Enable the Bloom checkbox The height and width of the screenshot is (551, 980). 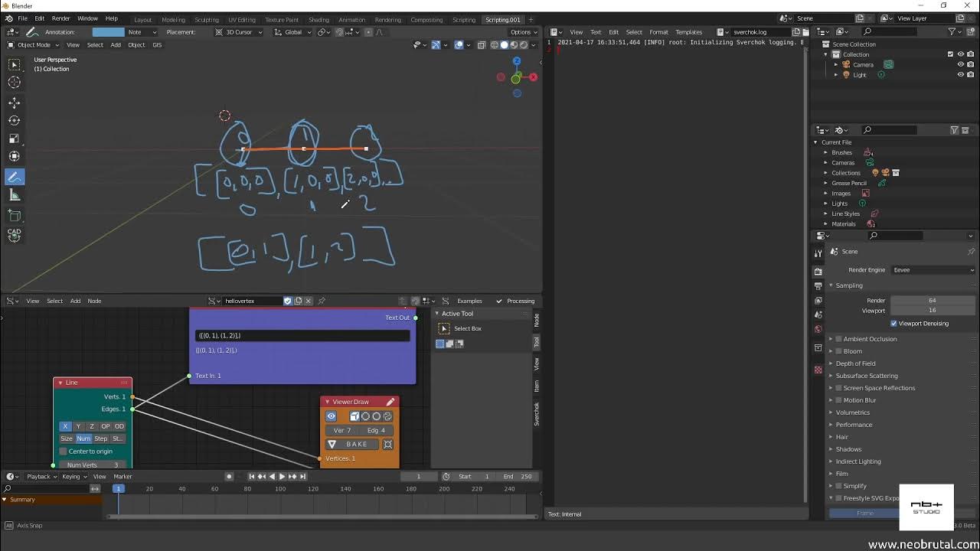pos(839,351)
